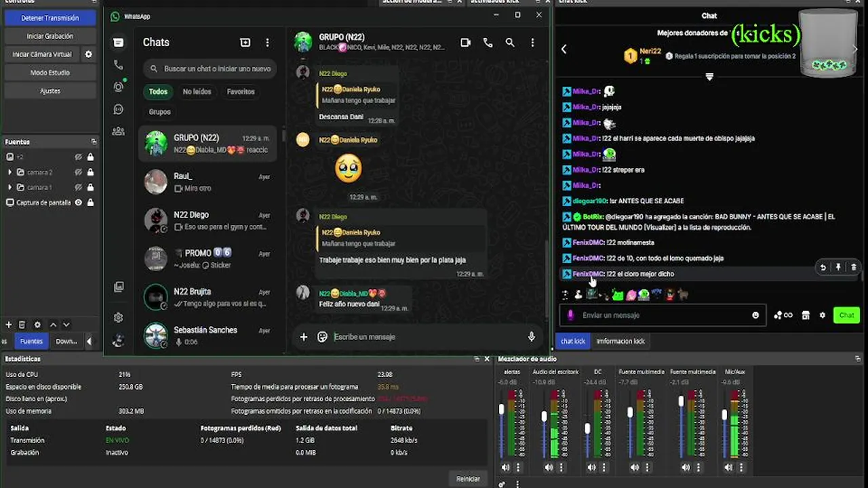The image size is (868, 488).
Task: Open Kick chat settings gear
Action: click(823, 315)
